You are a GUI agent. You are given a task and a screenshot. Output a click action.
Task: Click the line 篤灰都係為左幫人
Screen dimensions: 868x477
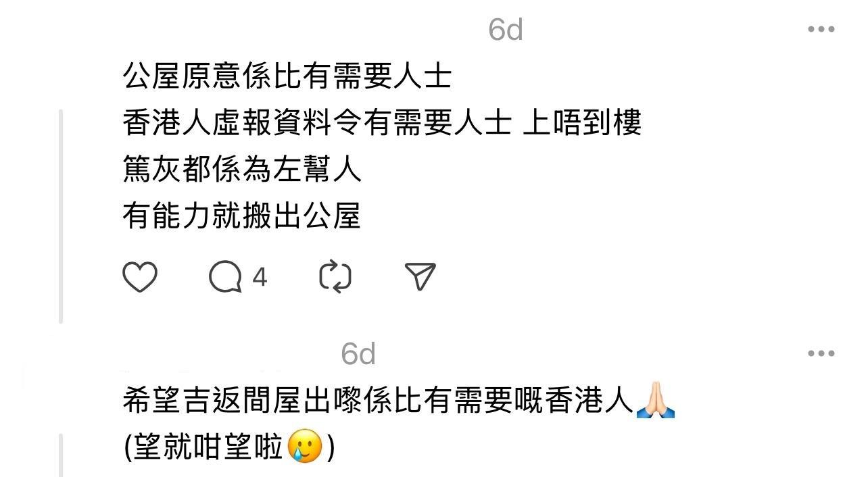point(242,169)
